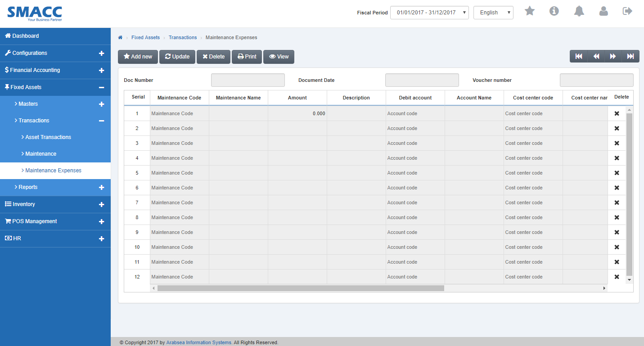Go to last record using skip-forward icon
Screen dimensions: 644x346
(630, 56)
